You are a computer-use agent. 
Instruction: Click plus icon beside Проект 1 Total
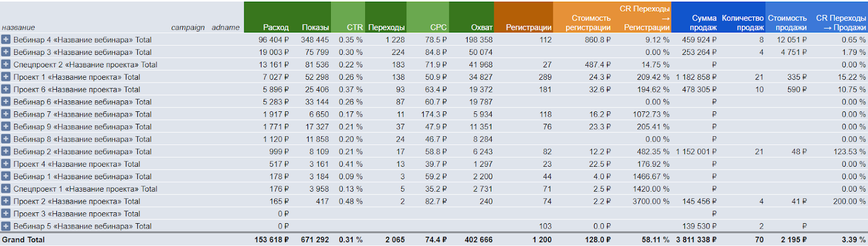[x=6, y=77]
